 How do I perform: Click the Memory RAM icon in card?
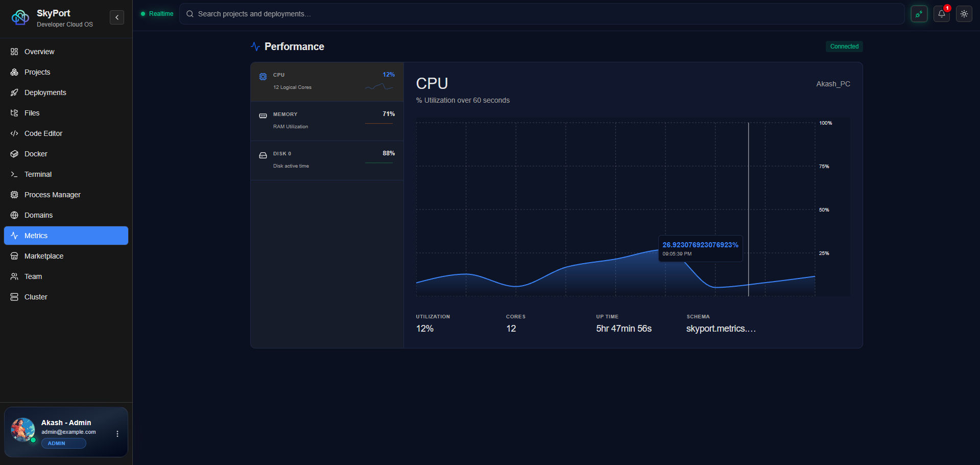point(263,116)
